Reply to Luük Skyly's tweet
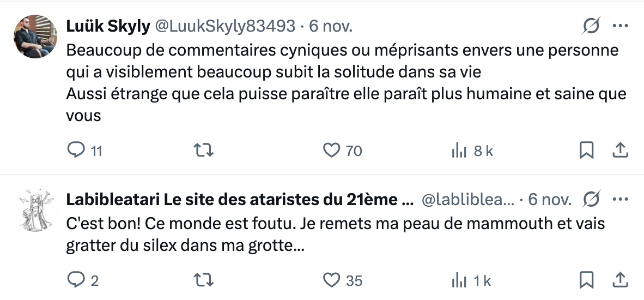Image resolution: width=644 pixels, height=300 pixels. click(x=75, y=151)
